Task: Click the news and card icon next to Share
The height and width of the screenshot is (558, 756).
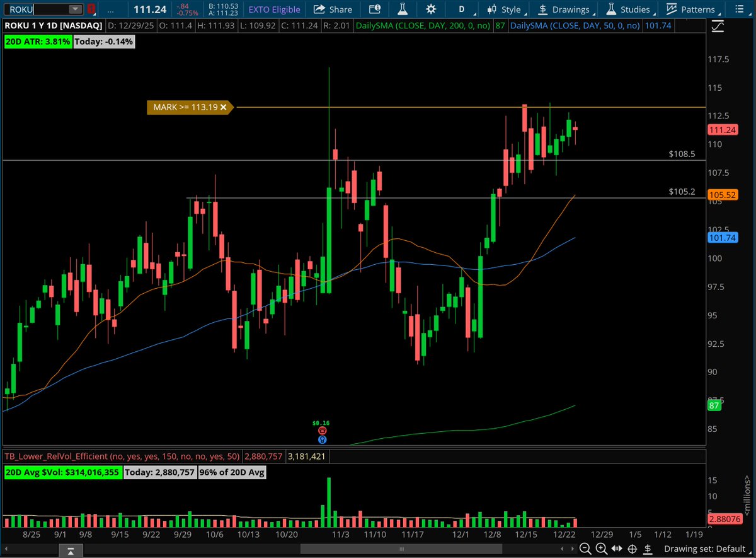Action: (375, 9)
